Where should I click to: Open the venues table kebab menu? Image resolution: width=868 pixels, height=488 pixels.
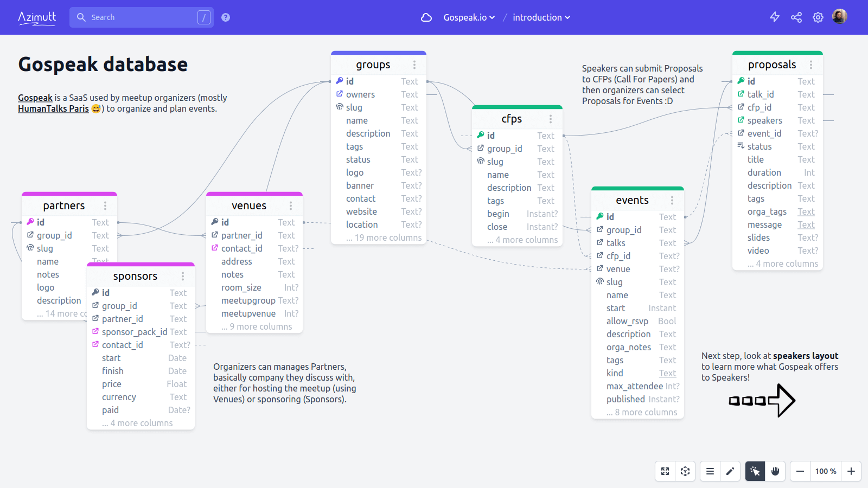(x=291, y=206)
